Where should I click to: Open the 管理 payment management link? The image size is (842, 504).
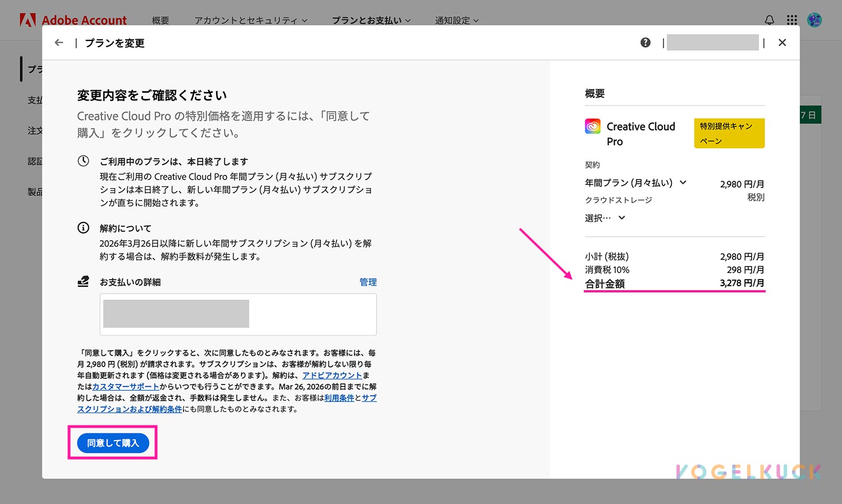click(x=368, y=281)
